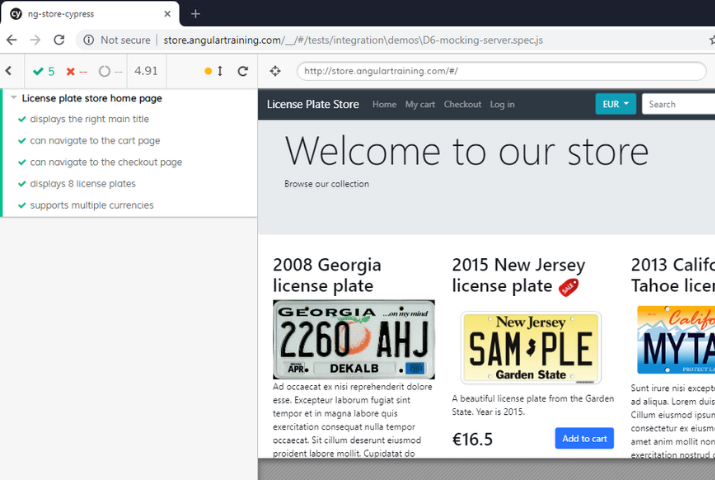Click the Not secure site info icon
The width and height of the screenshot is (715, 480).
click(x=89, y=40)
